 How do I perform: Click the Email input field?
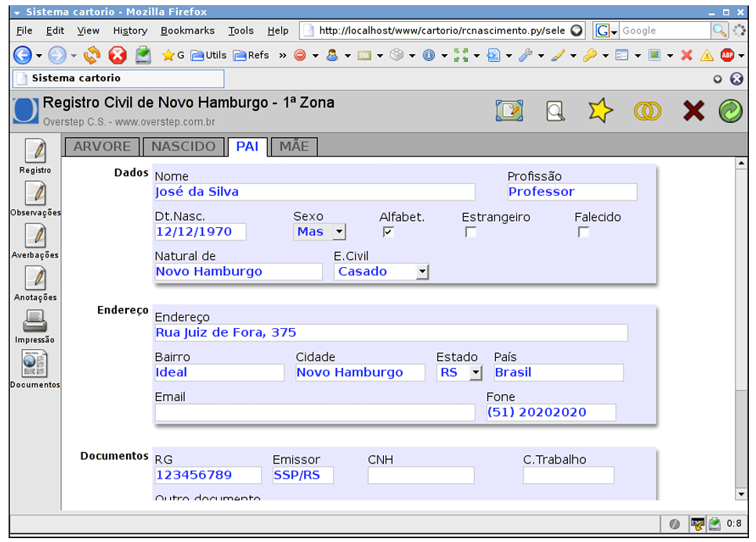click(315, 412)
